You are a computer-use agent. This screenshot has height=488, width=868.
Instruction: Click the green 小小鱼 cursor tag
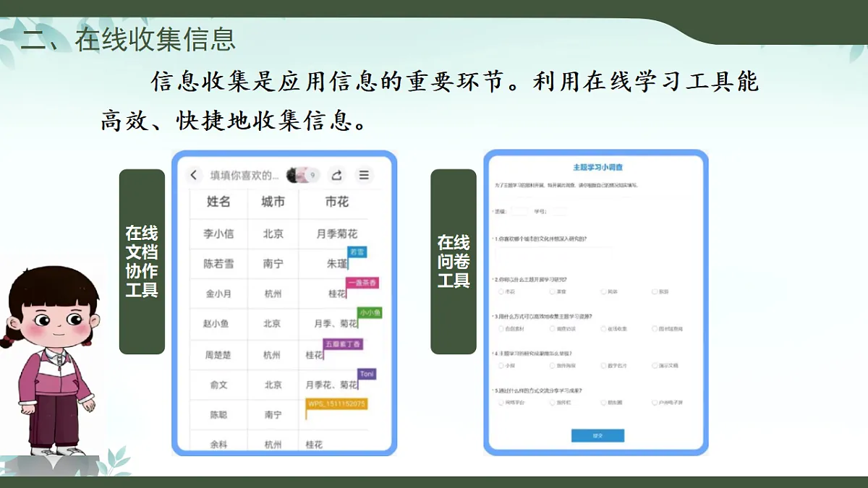(x=370, y=313)
